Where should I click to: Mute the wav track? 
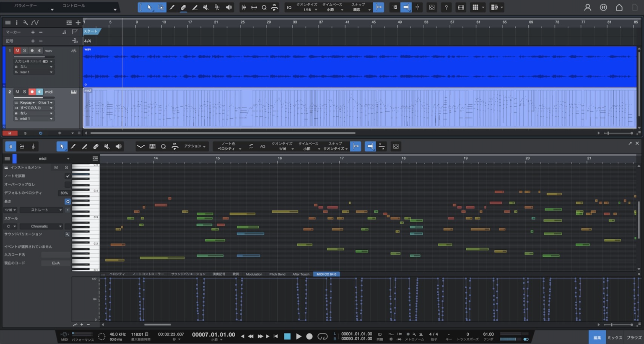click(17, 51)
